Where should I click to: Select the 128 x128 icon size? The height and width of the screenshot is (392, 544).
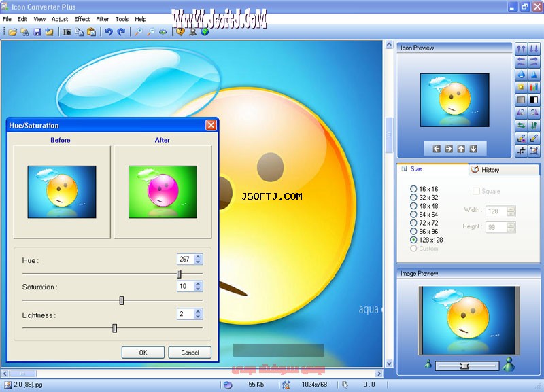coord(426,240)
